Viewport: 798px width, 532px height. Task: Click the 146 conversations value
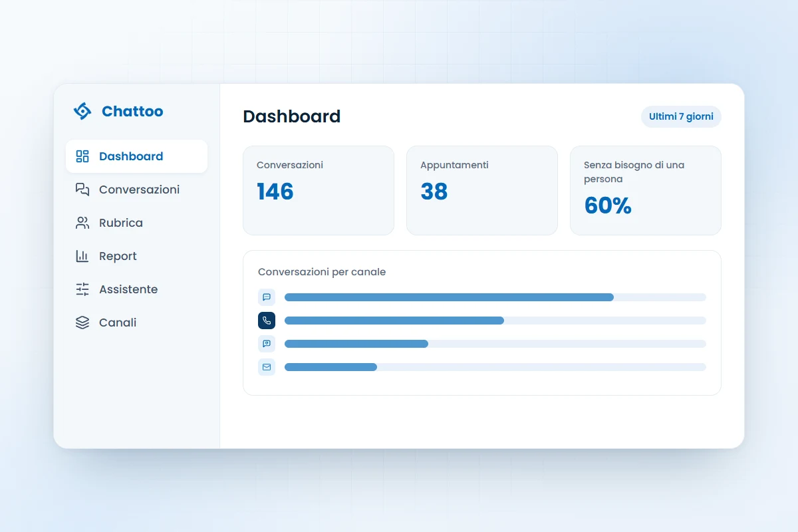pyautogui.click(x=275, y=192)
